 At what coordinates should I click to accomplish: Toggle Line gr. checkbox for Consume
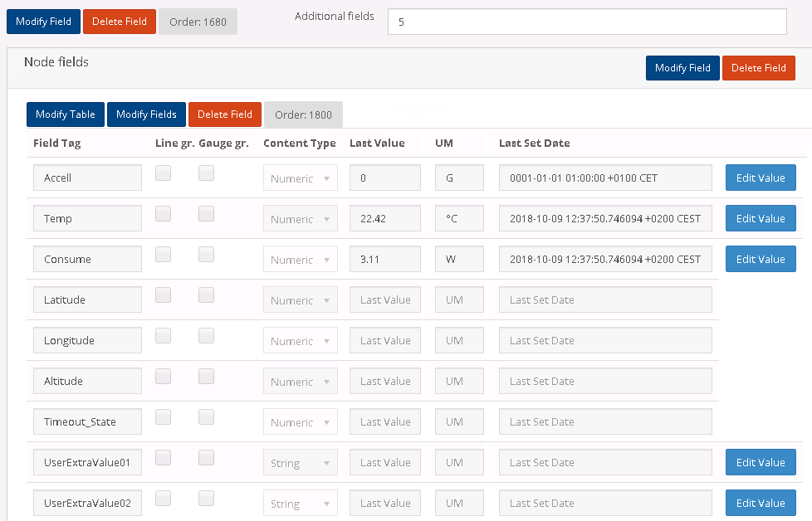tap(164, 254)
